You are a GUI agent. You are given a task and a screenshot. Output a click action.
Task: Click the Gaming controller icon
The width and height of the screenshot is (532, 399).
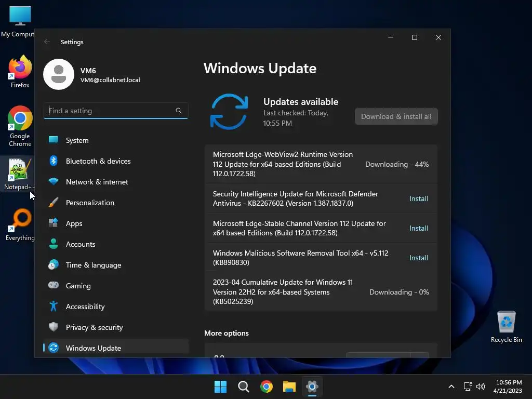coord(54,285)
